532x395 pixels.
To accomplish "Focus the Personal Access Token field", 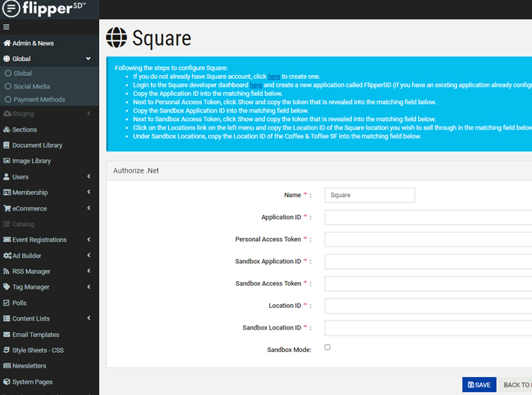I will (x=428, y=240).
